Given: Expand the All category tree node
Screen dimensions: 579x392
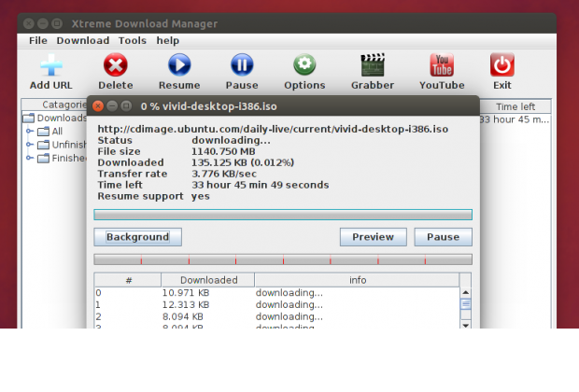Looking at the screenshot, I should (31, 132).
